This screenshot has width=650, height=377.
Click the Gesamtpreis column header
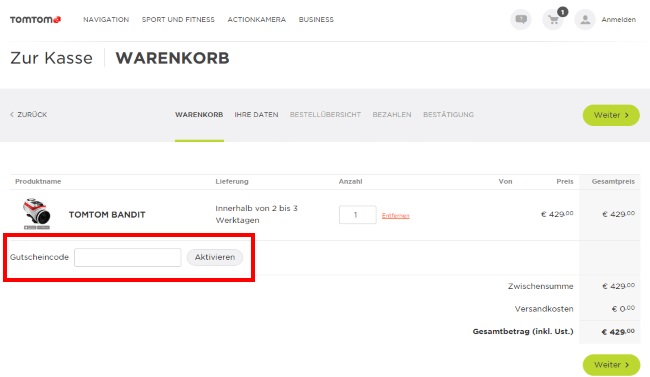tap(613, 181)
